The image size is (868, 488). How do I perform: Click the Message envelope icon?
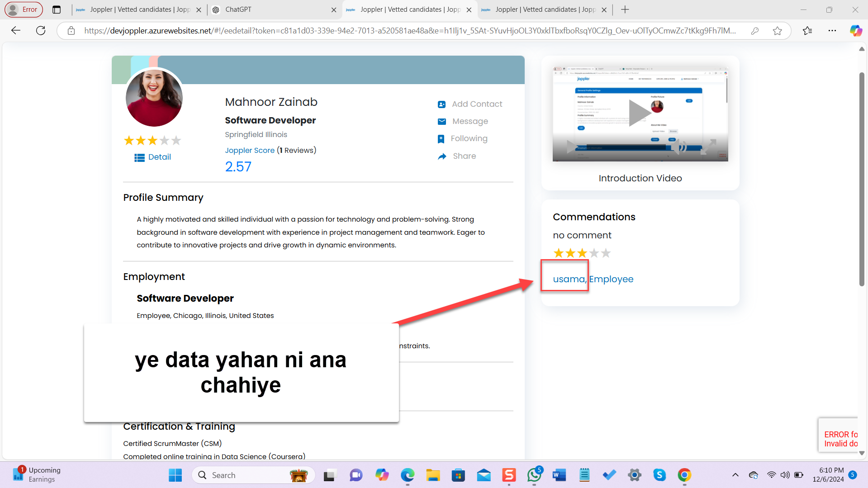[442, 122]
